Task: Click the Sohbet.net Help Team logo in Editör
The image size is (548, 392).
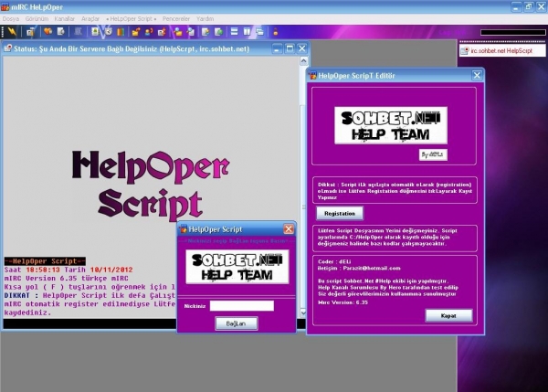Action: [x=391, y=125]
